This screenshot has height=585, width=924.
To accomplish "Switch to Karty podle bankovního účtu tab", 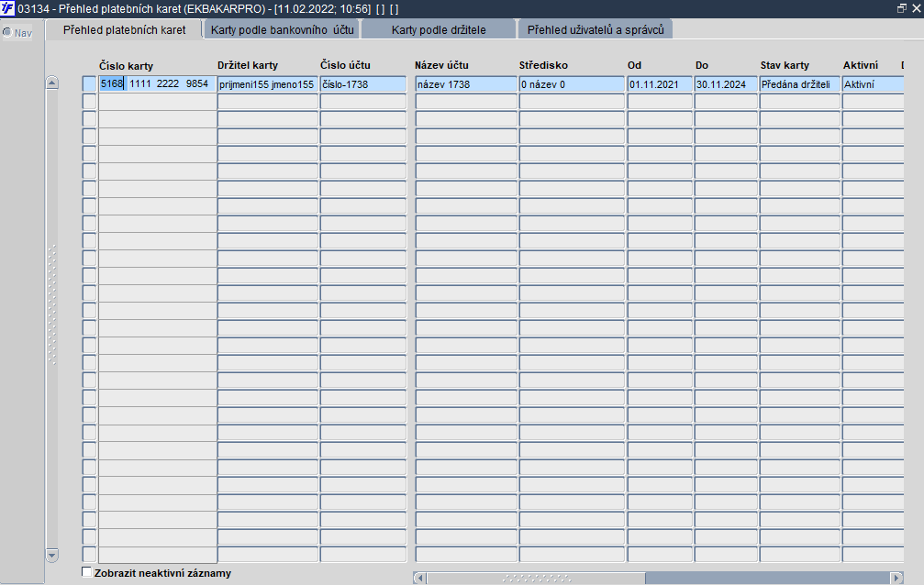I will point(283,29).
